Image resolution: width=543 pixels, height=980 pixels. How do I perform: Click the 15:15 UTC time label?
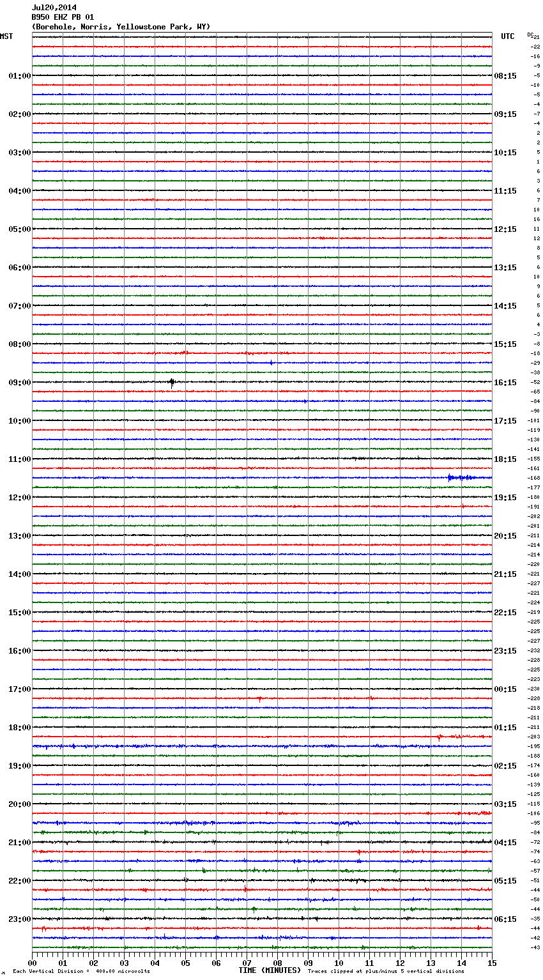pos(505,344)
